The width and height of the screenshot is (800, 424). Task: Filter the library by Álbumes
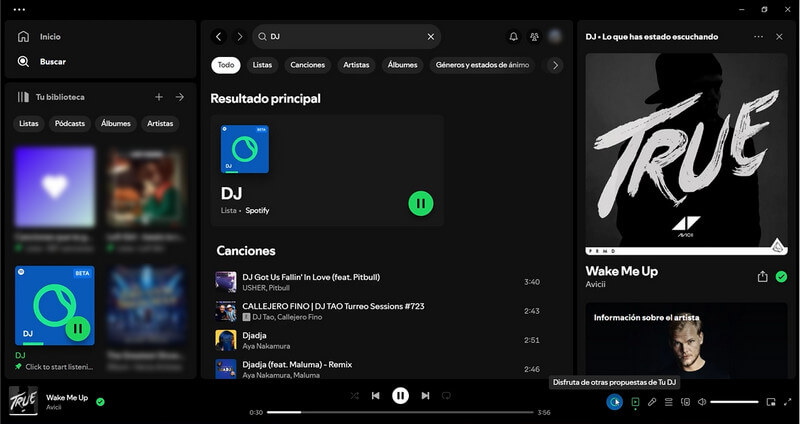click(x=116, y=123)
